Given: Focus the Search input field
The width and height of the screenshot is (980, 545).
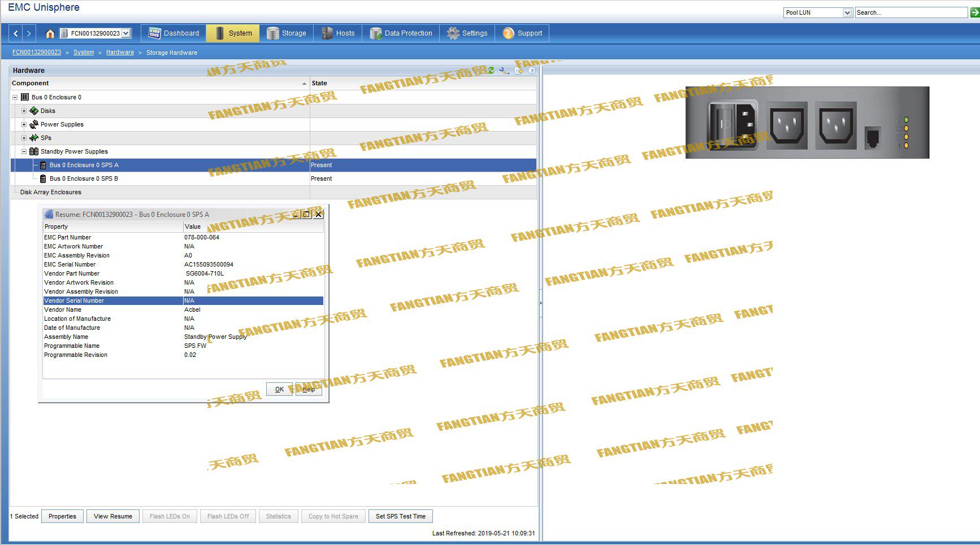Looking at the screenshot, I should (911, 12).
